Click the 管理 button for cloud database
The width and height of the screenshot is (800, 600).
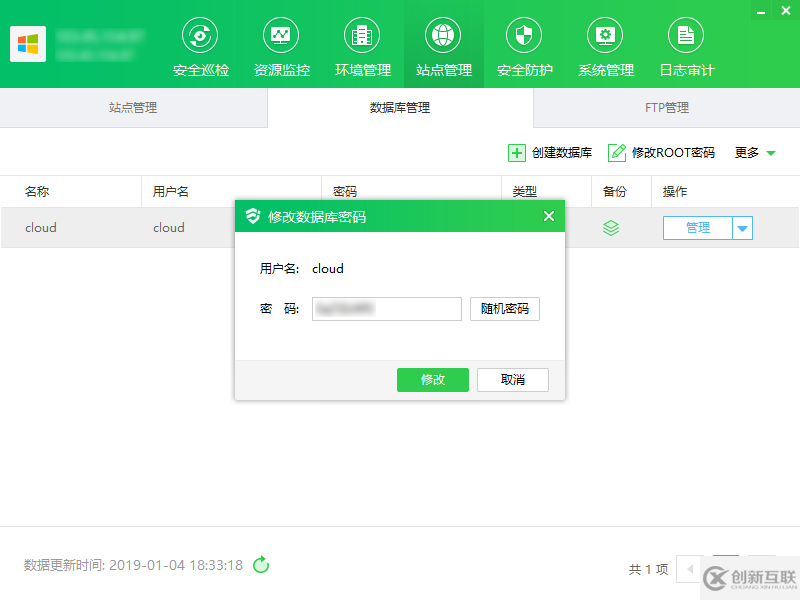[697, 228]
